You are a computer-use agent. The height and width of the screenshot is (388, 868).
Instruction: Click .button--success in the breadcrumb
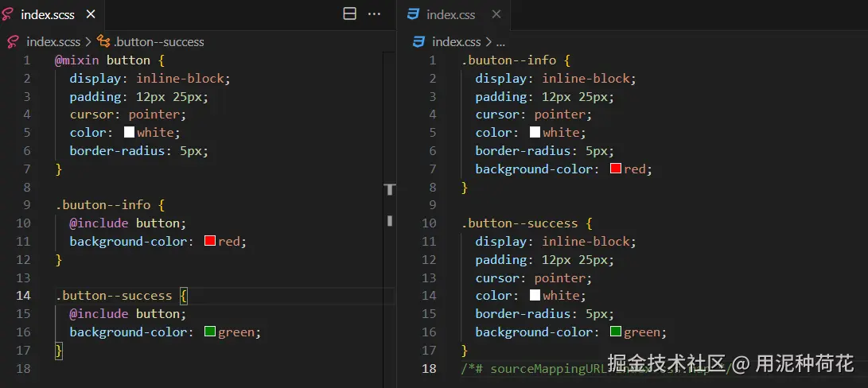pyautogui.click(x=159, y=41)
